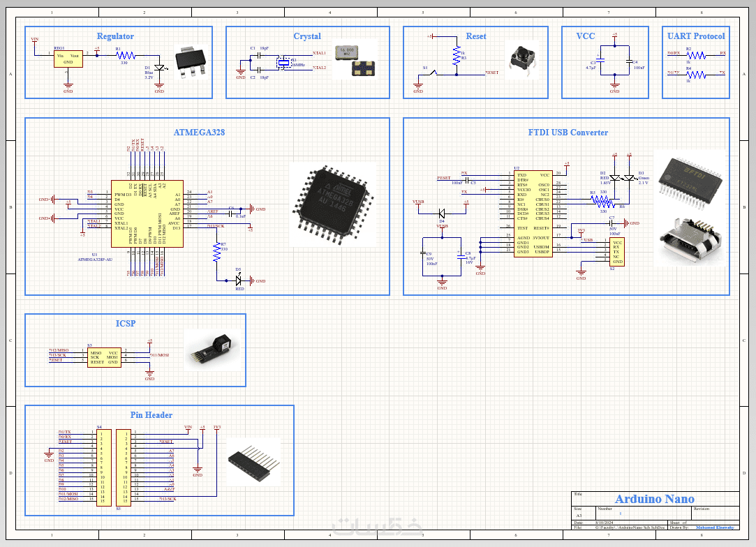Select resistor R4 in UART Protocol
This screenshot has width=756, height=547.
696,75
